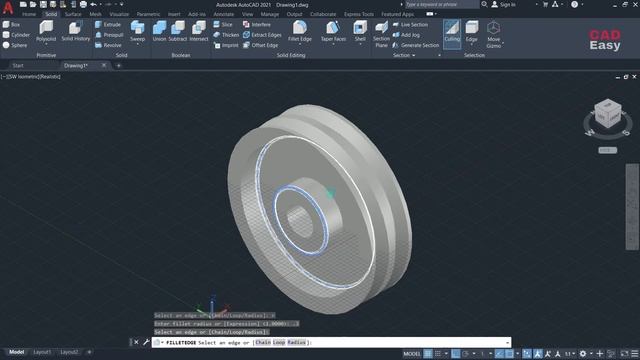The width and height of the screenshot is (640, 360).
Task: Toggle the Culling selection option
Action: click(452, 34)
